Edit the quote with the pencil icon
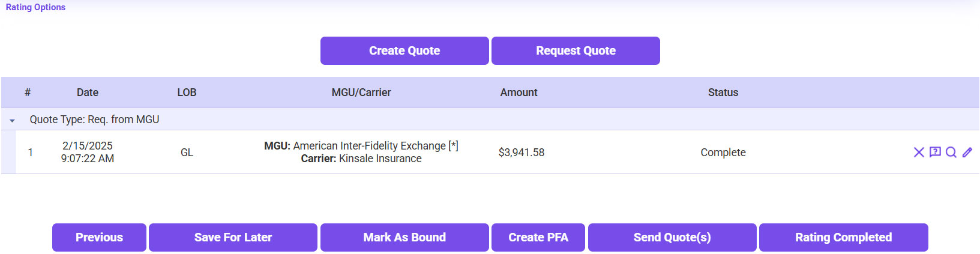Screen dimensions: 980x254 tap(967, 153)
